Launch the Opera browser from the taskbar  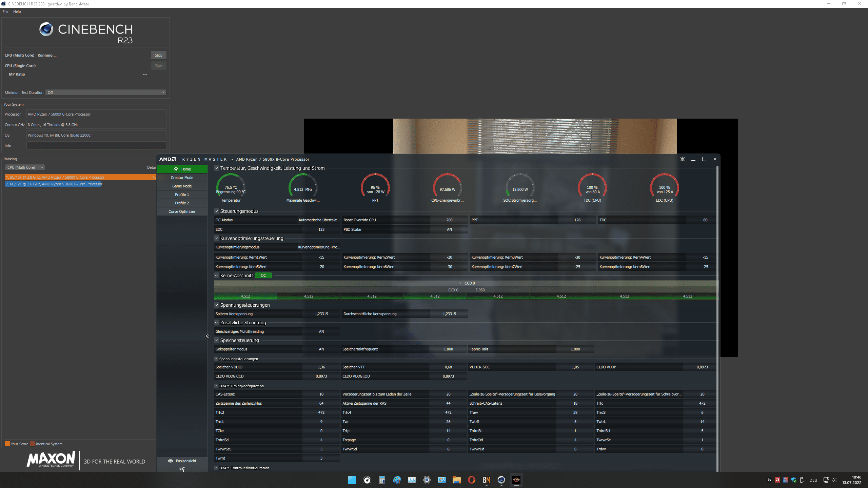[x=472, y=480]
